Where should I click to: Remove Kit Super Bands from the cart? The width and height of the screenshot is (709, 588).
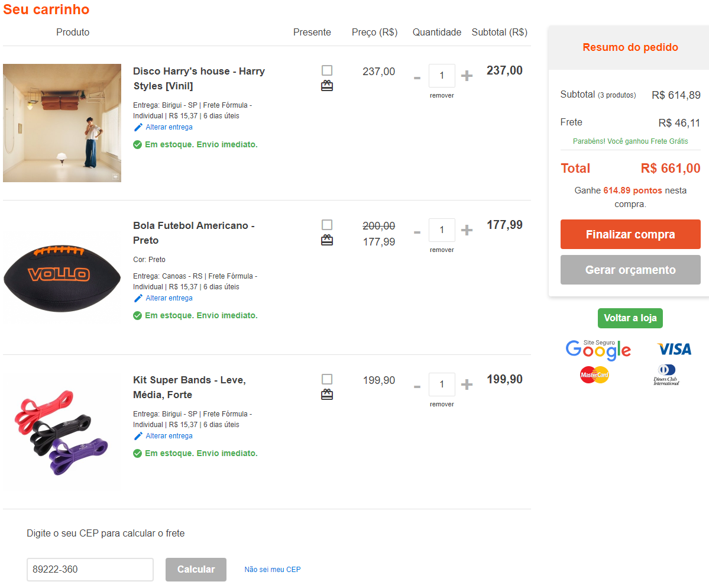tap(442, 405)
